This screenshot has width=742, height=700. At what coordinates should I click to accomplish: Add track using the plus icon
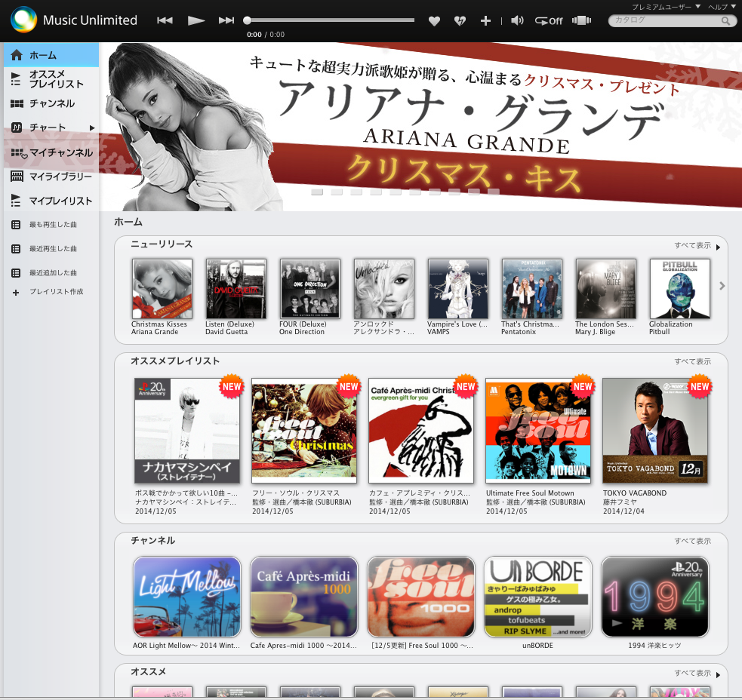tap(485, 21)
